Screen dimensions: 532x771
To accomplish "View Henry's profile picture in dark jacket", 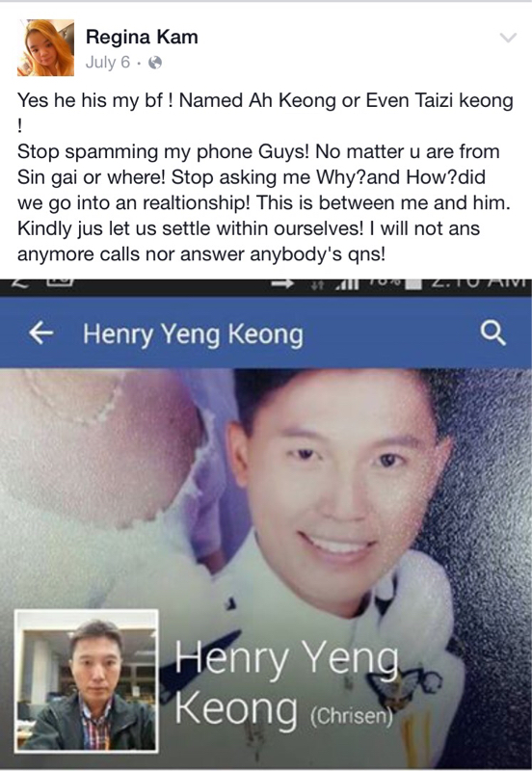I will [x=87, y=681].
